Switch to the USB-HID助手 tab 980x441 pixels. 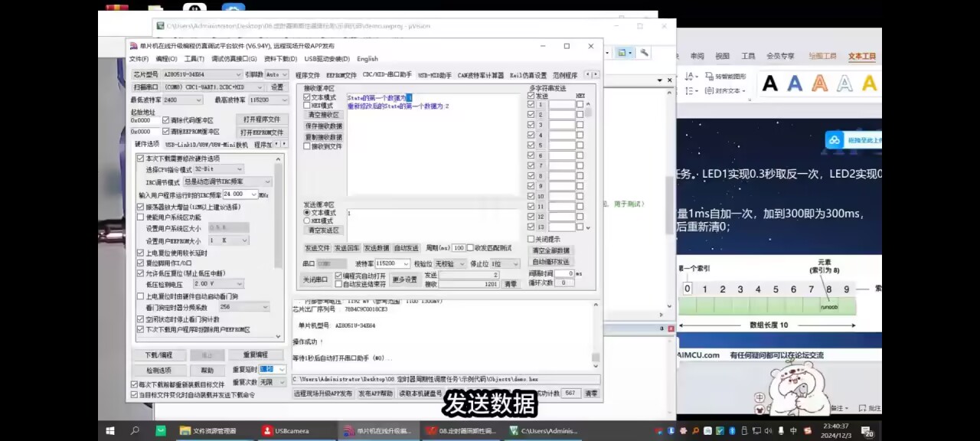click(434, 75)
